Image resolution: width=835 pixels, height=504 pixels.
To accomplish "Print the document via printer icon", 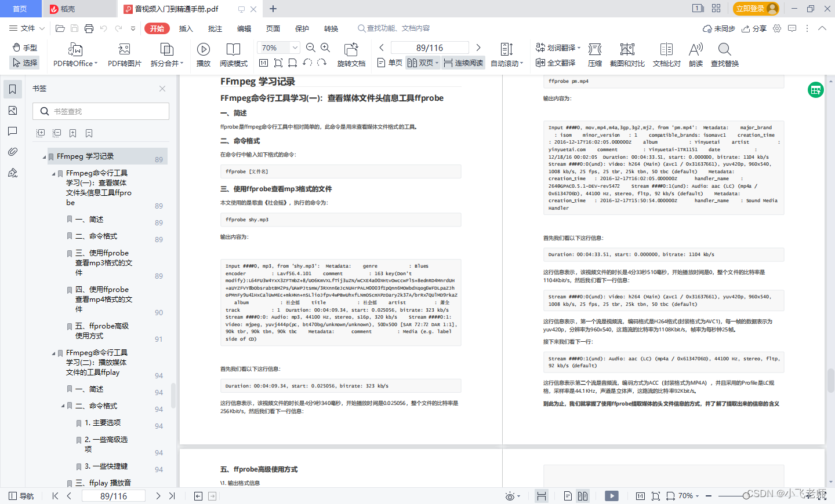I will coord(89,28).
